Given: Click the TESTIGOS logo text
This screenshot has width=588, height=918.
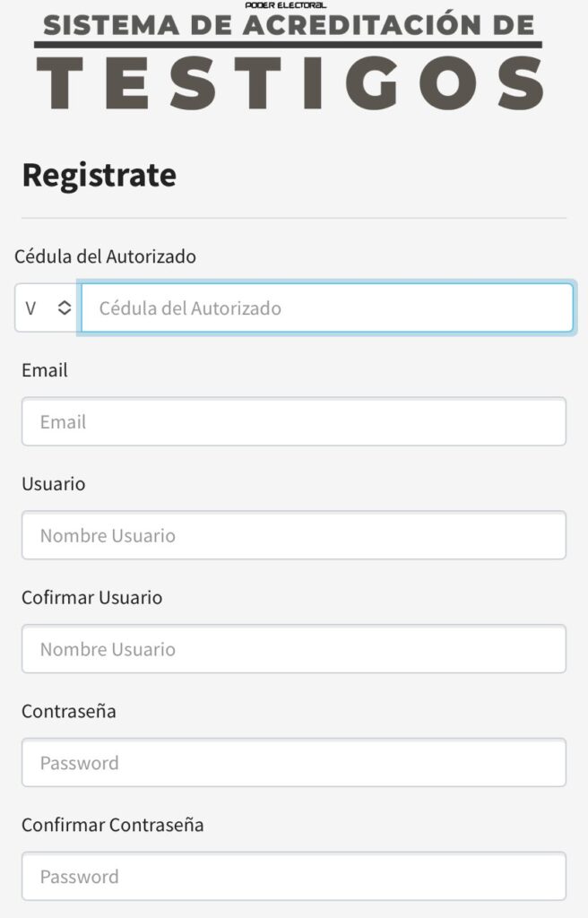Looking at the screenshot, I should point(290,83).
